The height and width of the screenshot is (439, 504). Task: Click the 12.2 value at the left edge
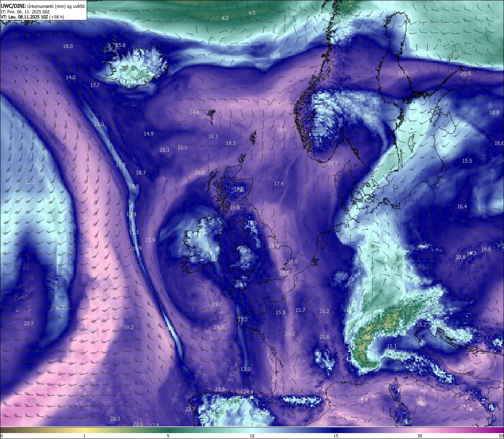[x=30, y=182]
